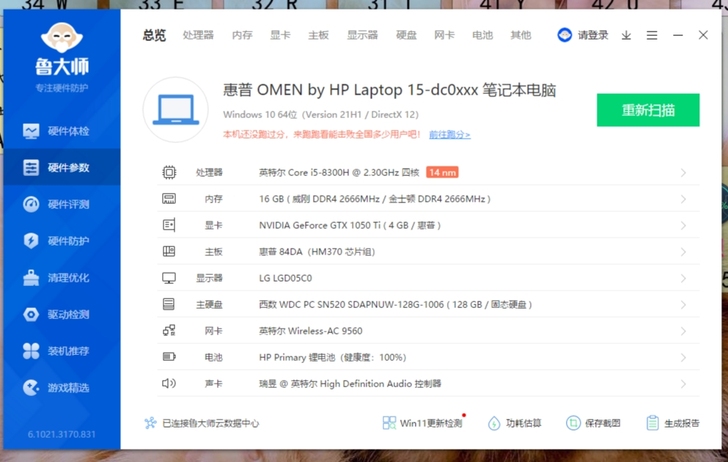Switch to the 处理器 tab
This screenshot has width=728, height=462.
[198, 35]
